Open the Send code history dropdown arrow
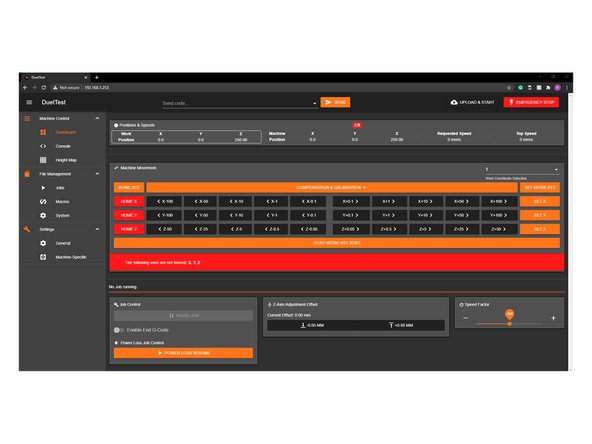 (x=314, y=103)
